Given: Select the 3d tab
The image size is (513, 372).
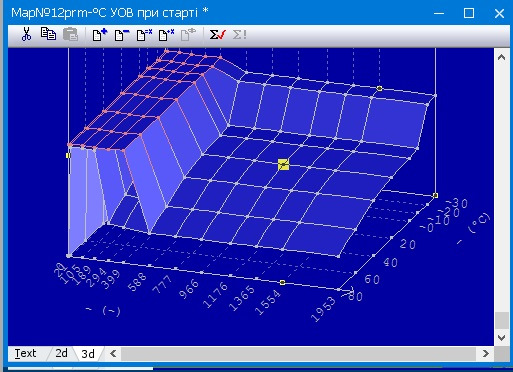Looking at the screenshot, I should pos(88,354).
